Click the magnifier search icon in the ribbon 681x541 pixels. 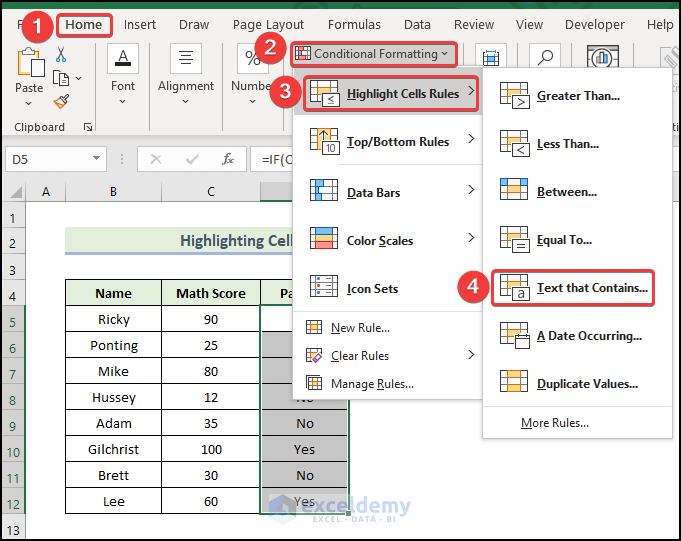click(x=545, y=57)
